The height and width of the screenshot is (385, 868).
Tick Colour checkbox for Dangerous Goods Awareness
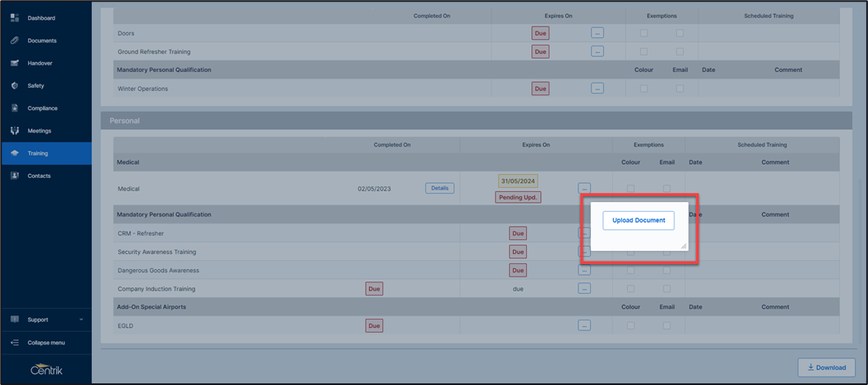pyautogui.click(x=631, y=271)
